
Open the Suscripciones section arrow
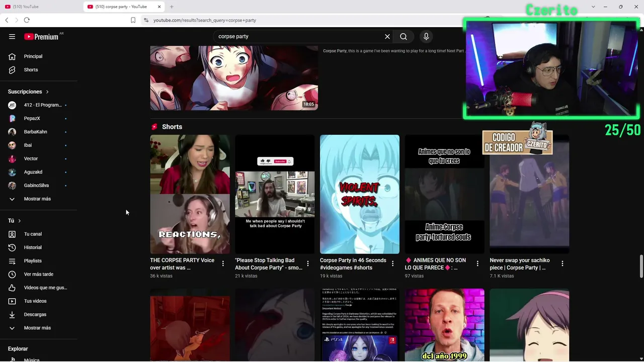click(x=47, y=92)
